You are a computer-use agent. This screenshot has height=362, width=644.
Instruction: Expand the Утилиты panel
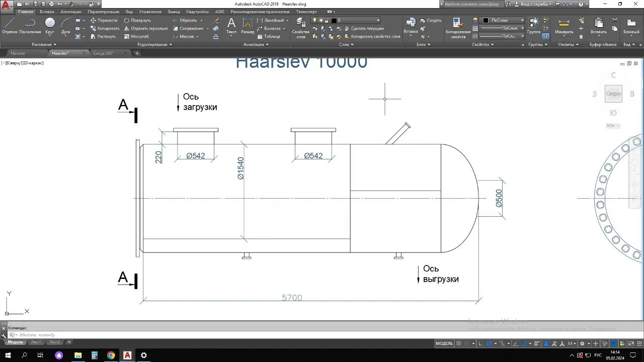tap(569, 44)
